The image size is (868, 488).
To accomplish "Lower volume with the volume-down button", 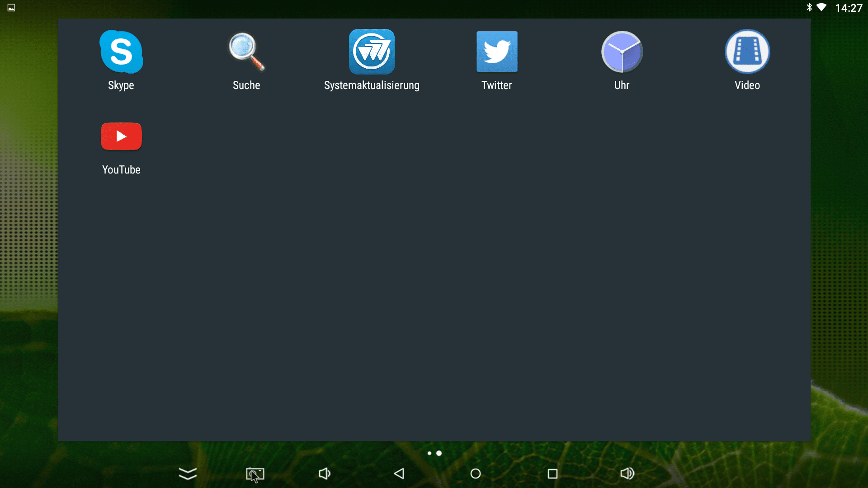I will click(x=325, y=474).
